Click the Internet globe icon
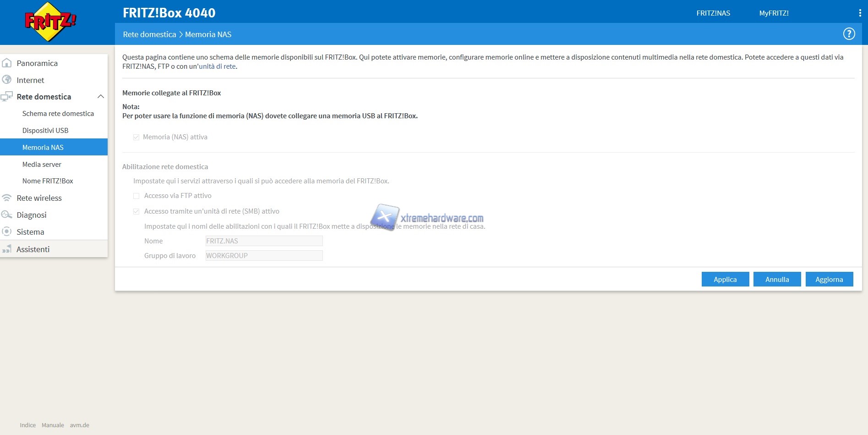868x435 pixels. click(7, 80)
